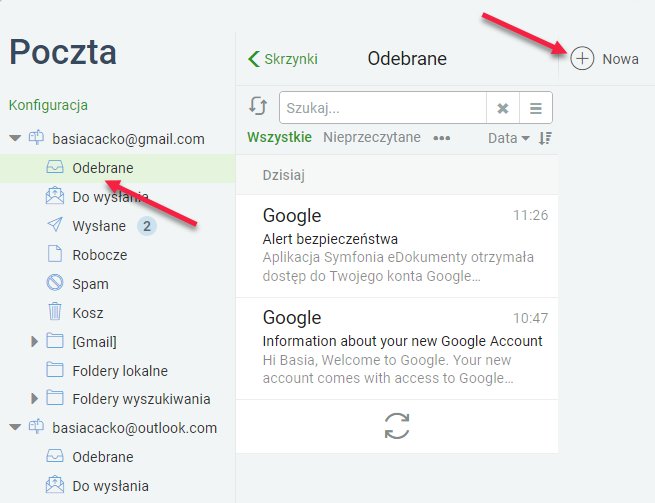The width and height of the screenshot is (655, 503).
Task: Expand the [Gmail] folder
Action: point(35,341)
